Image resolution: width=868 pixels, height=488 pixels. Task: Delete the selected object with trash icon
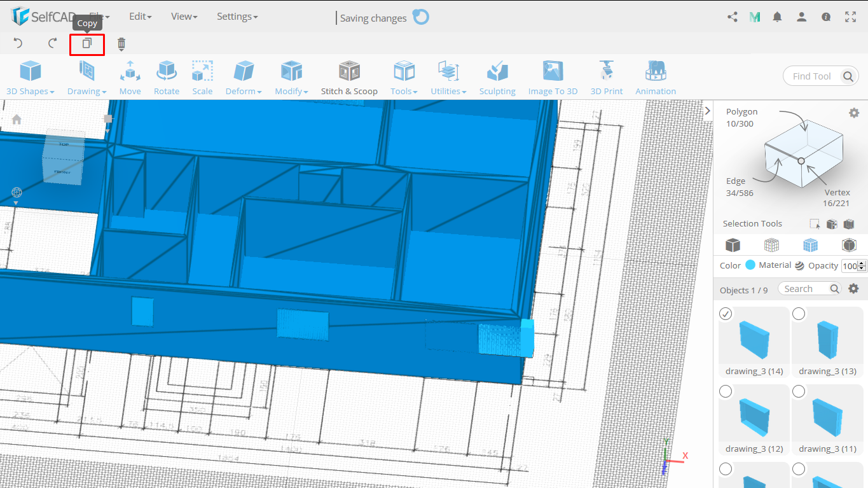[121, 44]
